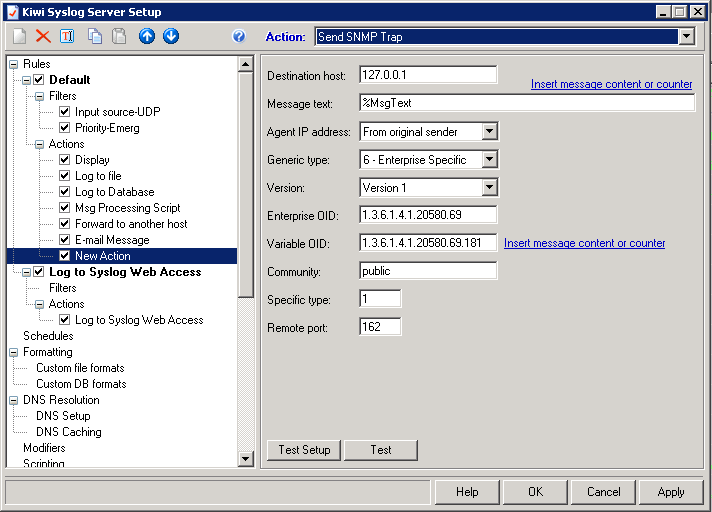Viewport: 712px width, 512px height.
Task: Select the New Action tree item
Action: (x=103, y=256)
